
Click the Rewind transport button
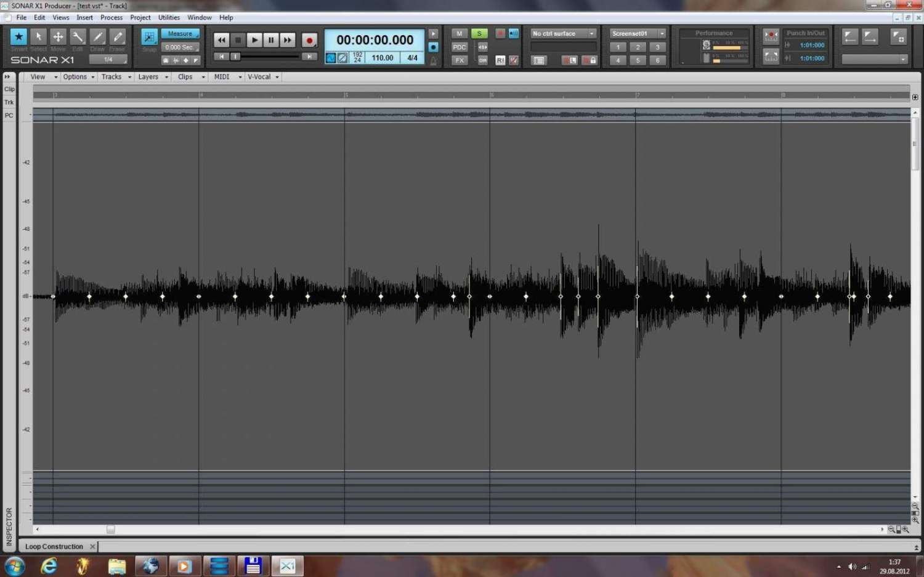tap(221, 40)
